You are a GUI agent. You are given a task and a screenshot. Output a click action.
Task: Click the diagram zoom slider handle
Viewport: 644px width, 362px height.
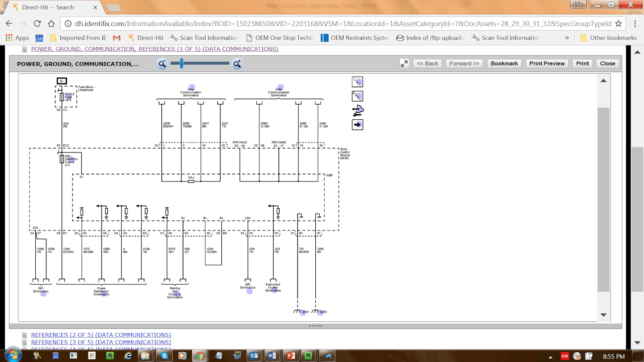[182, 64]
